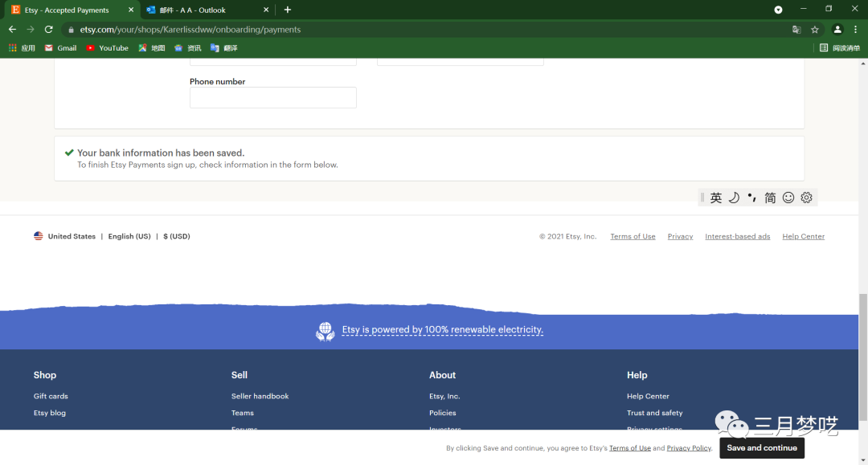Bookmark this page with the star icon
The image size is (868, 465).
[x=815, y=30]
